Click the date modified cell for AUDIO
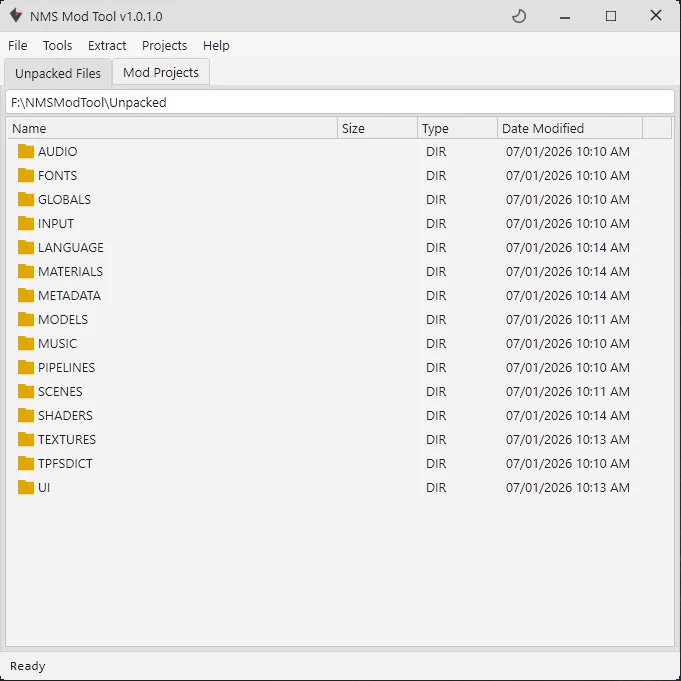681x681 pixels. [568, 151]
